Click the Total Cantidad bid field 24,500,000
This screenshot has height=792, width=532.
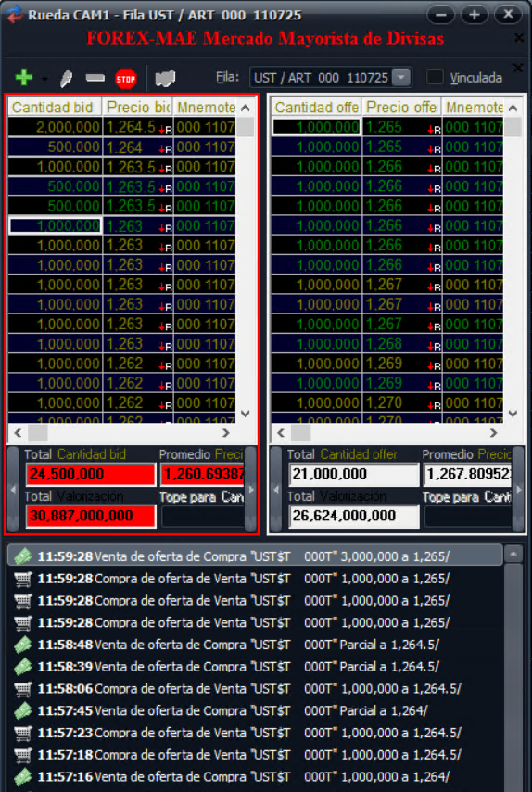(x=91, y=474)
